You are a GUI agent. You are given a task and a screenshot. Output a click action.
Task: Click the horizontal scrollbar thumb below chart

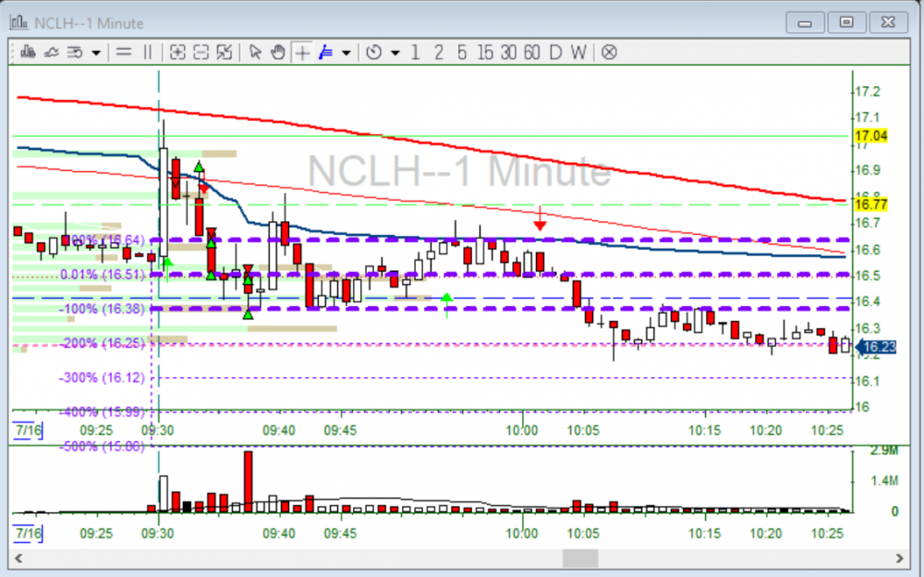(x=580, y=559)
